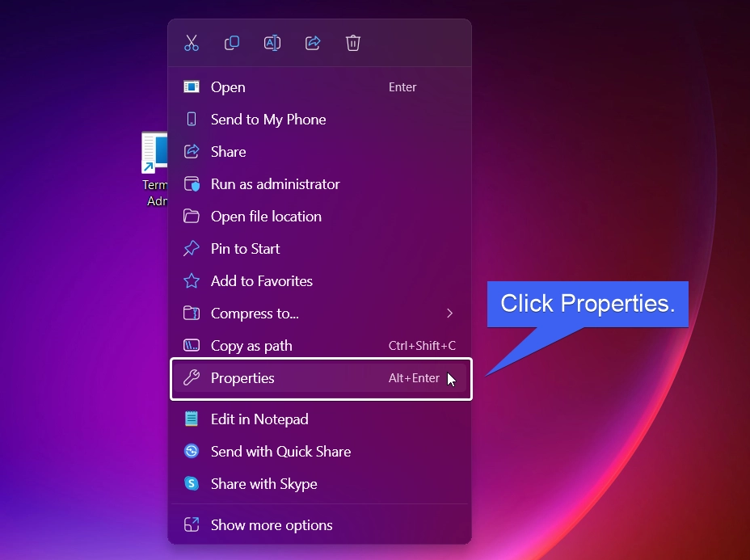Select Add to Favorites
This screenshot has width=750, height=560.
(319, 281)
